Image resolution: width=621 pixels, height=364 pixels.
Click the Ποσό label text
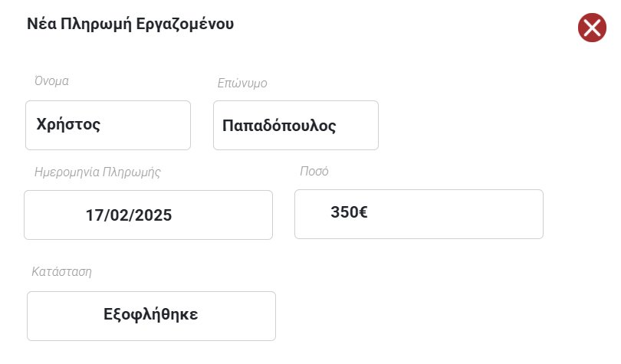pyautogui.click(x=314, y=171)
